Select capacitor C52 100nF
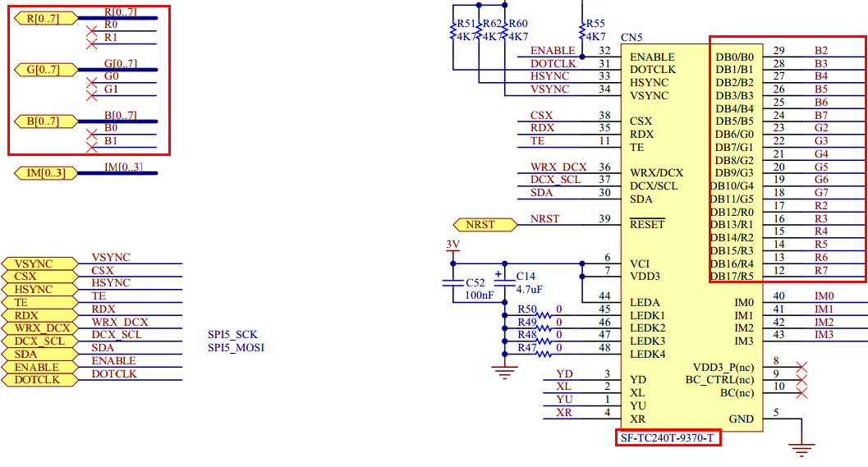 pyautogui.click(x=452, y=283)
